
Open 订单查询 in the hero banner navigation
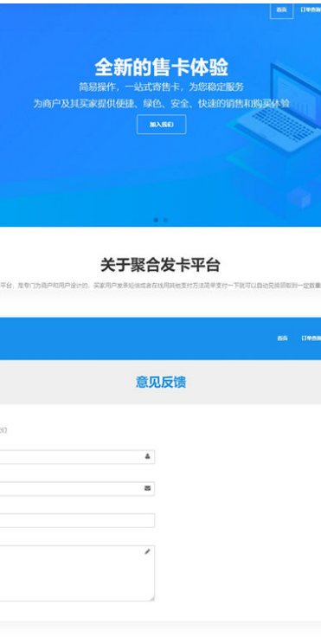click(311, 10)
